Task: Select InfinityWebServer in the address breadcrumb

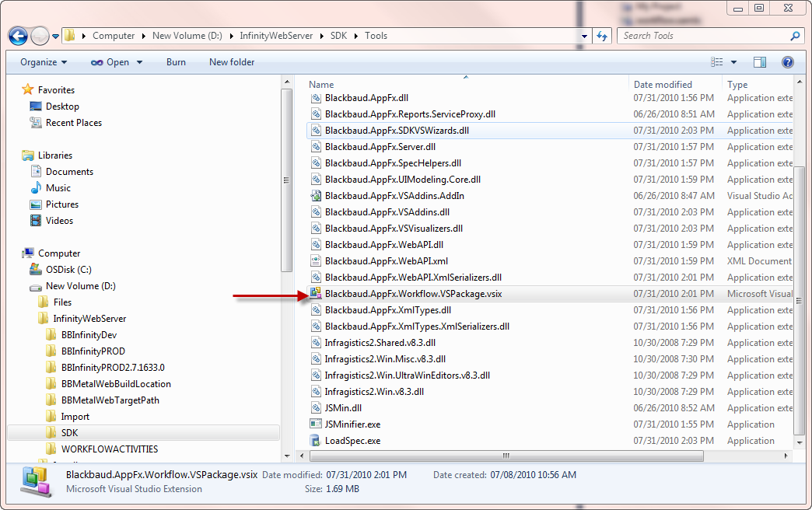Action: point(276,36)
